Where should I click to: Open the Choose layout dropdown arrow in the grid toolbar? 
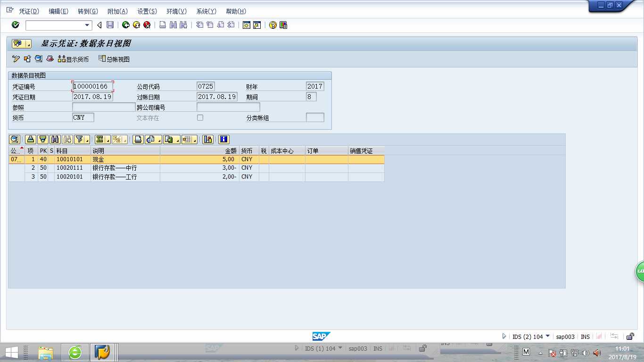pyautogui.click(x=195, y=140)
